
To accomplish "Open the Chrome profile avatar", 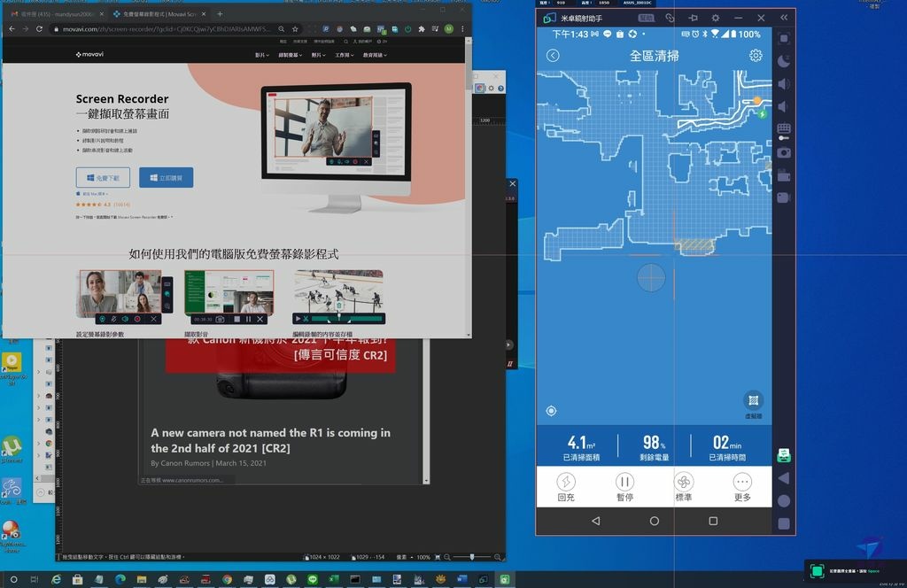I will [449, 29].
